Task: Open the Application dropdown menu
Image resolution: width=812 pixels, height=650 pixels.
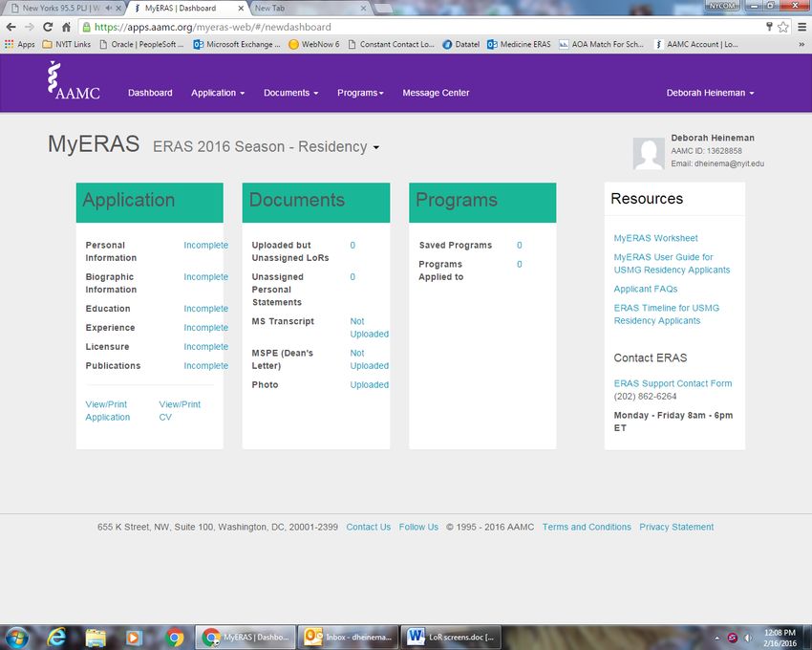Action: click(x=218, y=93)
